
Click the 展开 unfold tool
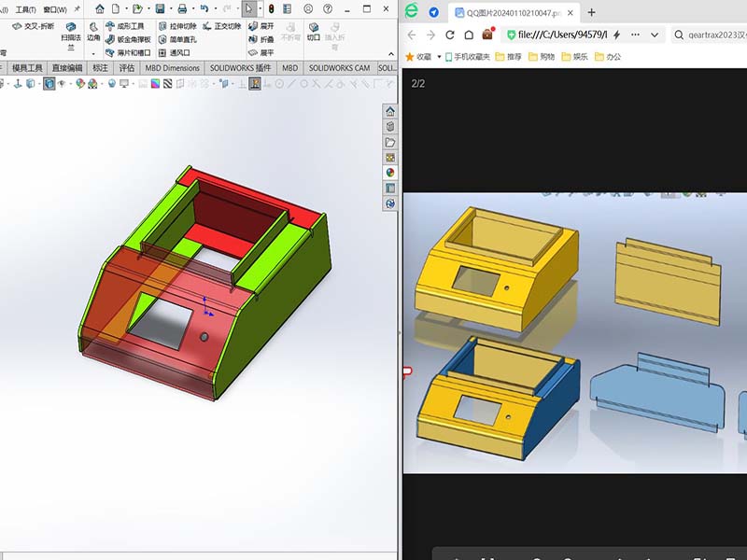coord(261,26)
